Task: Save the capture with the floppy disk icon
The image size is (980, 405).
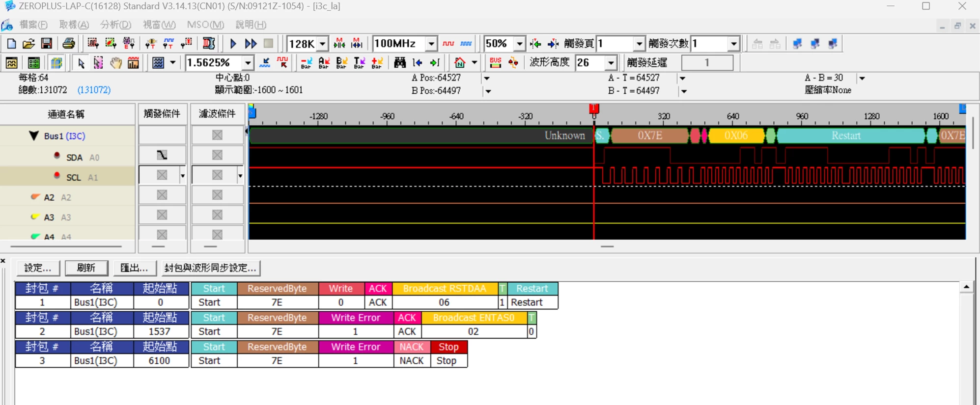Action: pos(46,44)
